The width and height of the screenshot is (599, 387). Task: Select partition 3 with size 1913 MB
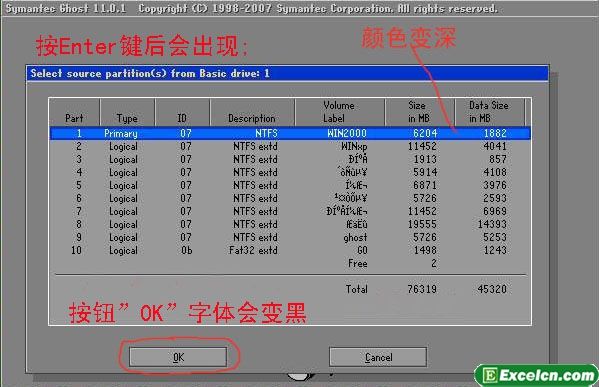tap(290, 159)
